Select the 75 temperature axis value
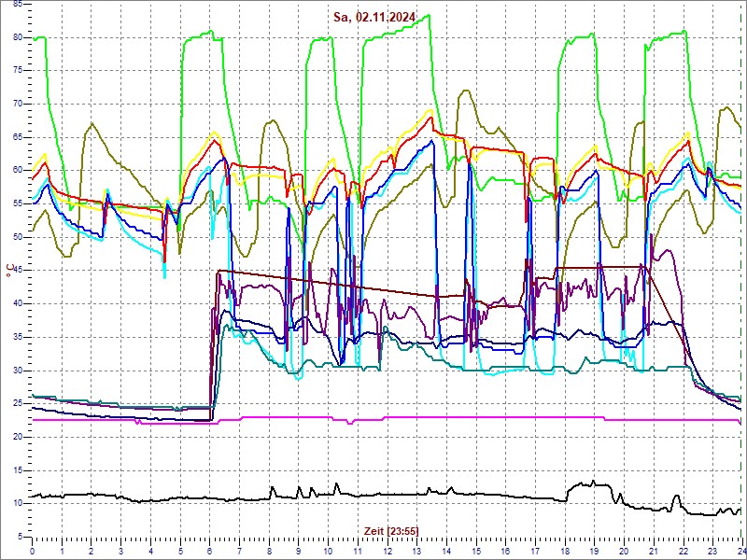747x560 pixels. (17, 71)
